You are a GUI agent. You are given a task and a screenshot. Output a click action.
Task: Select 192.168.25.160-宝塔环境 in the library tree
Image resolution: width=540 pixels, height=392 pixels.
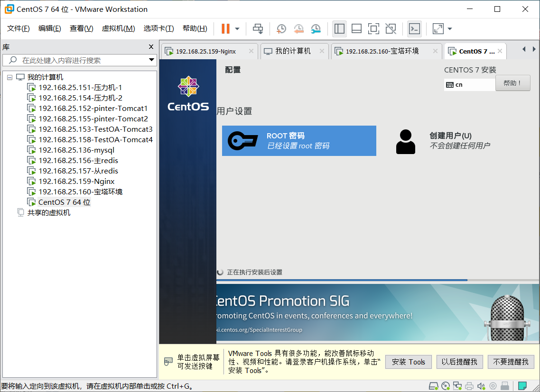point(80,191)
